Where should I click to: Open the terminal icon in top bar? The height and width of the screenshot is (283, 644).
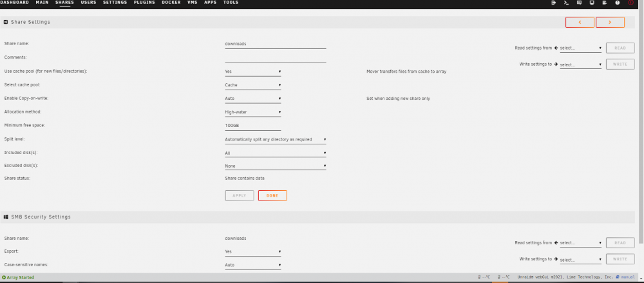click(566, 3)
